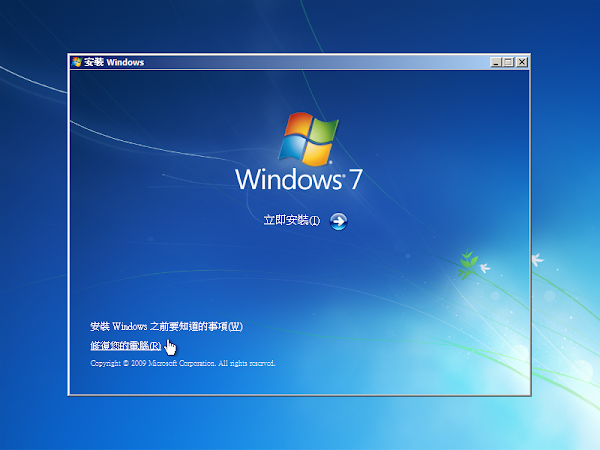Click the Windows 7 logo wordmark

tap(299, 179)
